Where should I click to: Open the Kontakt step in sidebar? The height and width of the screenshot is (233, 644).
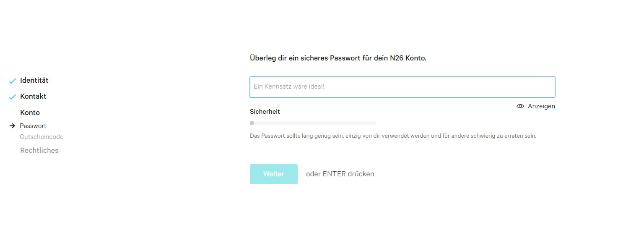33,96
